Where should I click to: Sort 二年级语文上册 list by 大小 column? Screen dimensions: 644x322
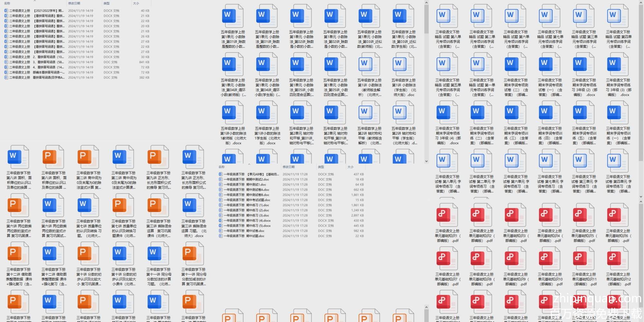(x=136, y=4)
